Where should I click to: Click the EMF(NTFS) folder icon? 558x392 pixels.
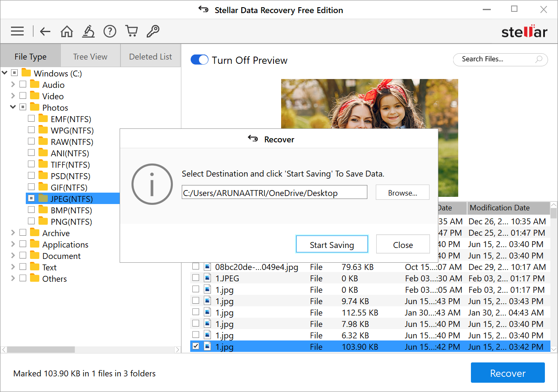click(43, 118)
